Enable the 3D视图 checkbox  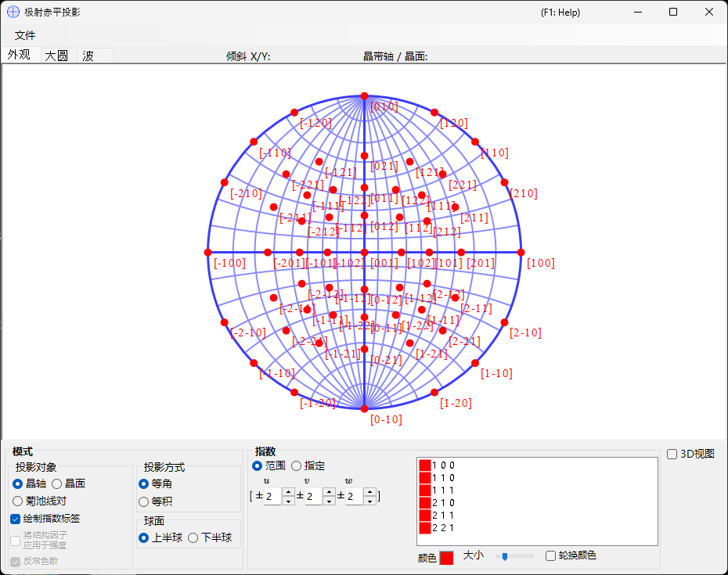(x=672, y=455)
